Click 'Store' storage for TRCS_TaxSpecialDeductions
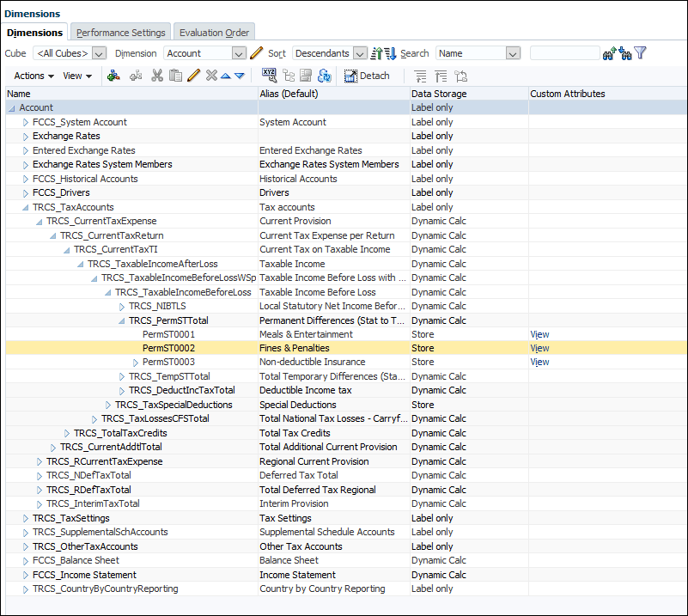The width and height of the screenshot is (688, 616). pyautogui.click(x=423, y=405)
